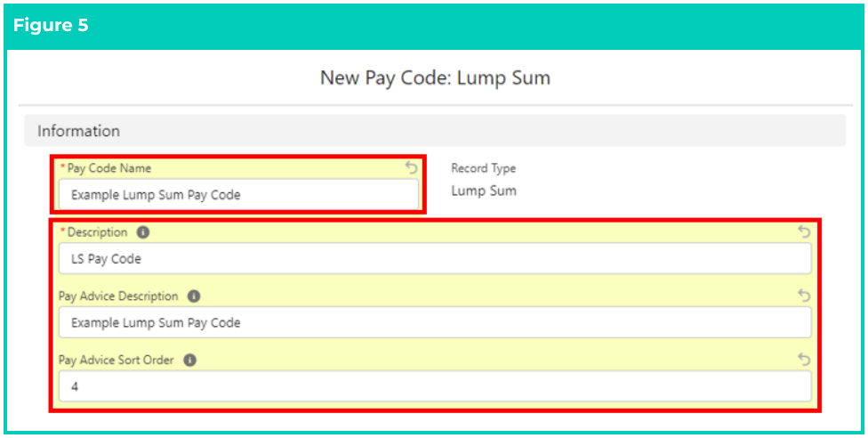Undo changes to Description field
The width and height of the screenshot is (868, 438).
pyautogui.click(x=804, y=231)
